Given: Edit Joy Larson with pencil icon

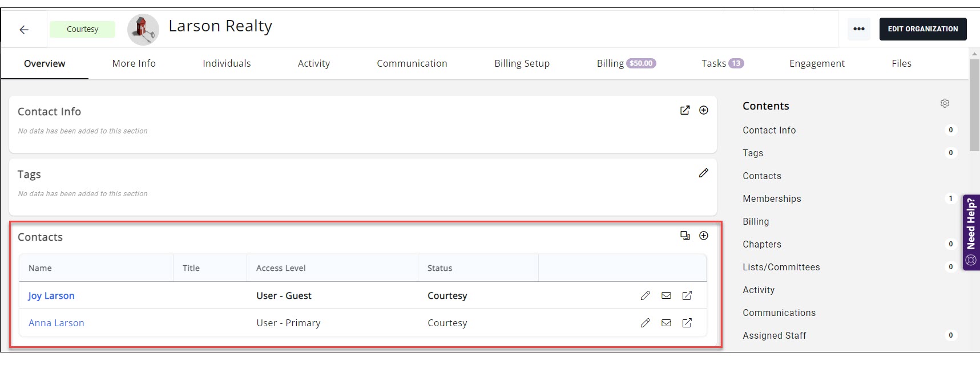Looking at the screenshot, I should [645, 295].
